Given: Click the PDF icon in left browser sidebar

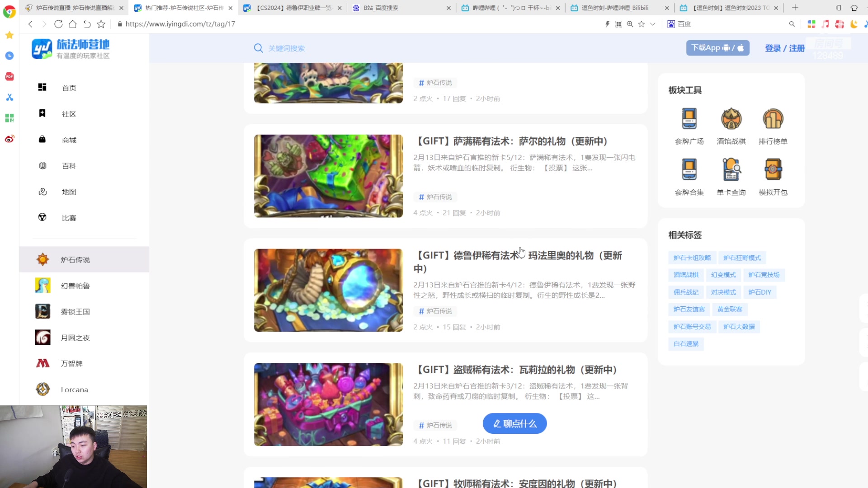Looking at the screenshot, I should [9, 76].
